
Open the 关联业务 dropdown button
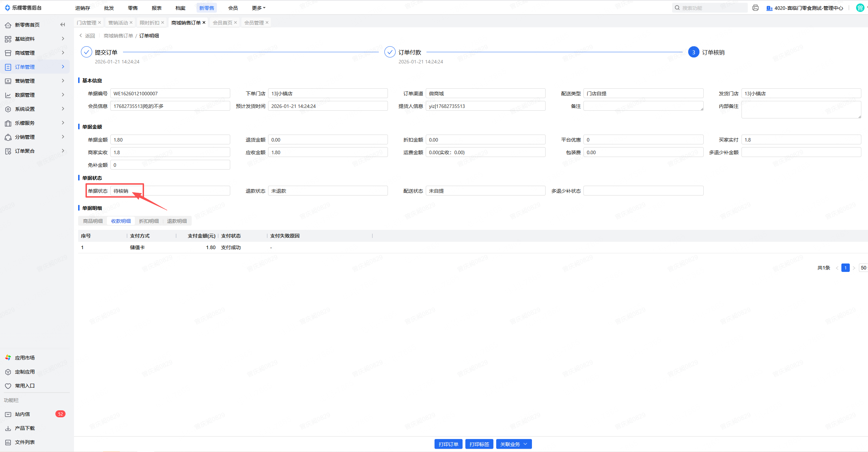click(514, 444)
